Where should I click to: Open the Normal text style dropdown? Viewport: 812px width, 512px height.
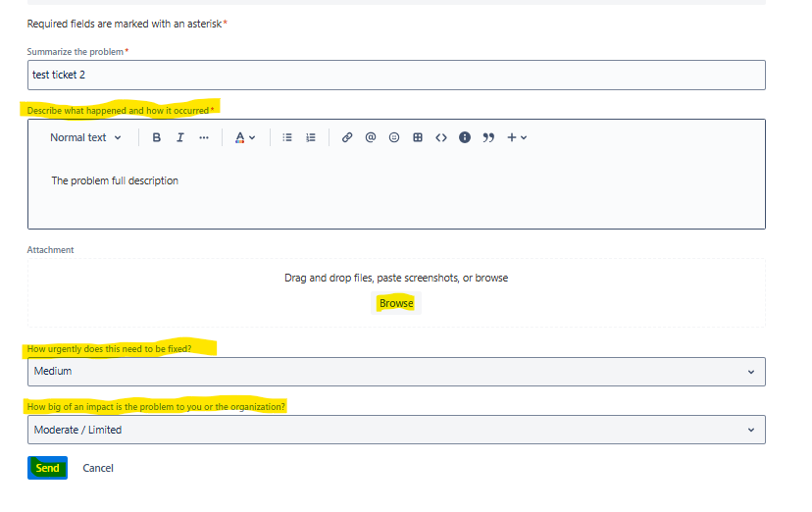tap(86, 138)
